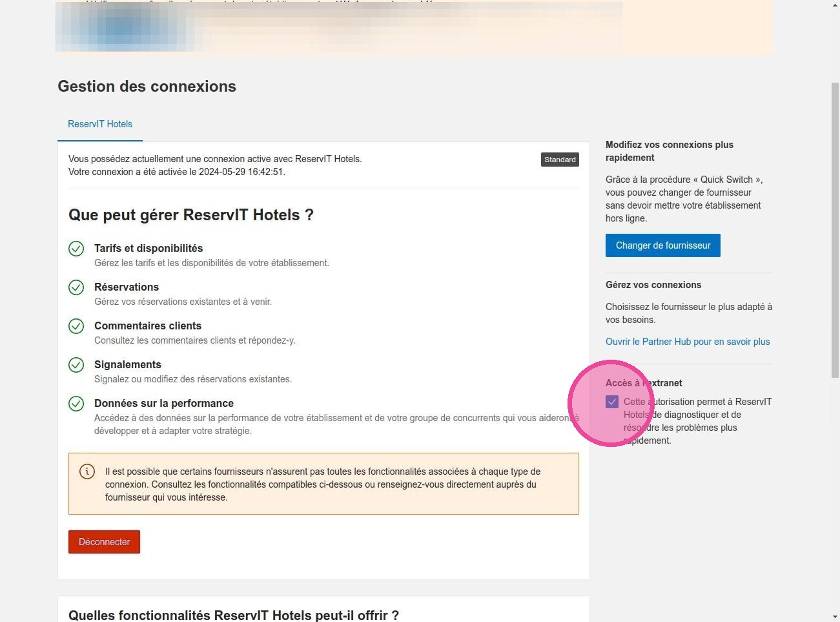The image size is (840, 622).
Task: Open the ReservIT Hotels tab
Action: [100, 124]
